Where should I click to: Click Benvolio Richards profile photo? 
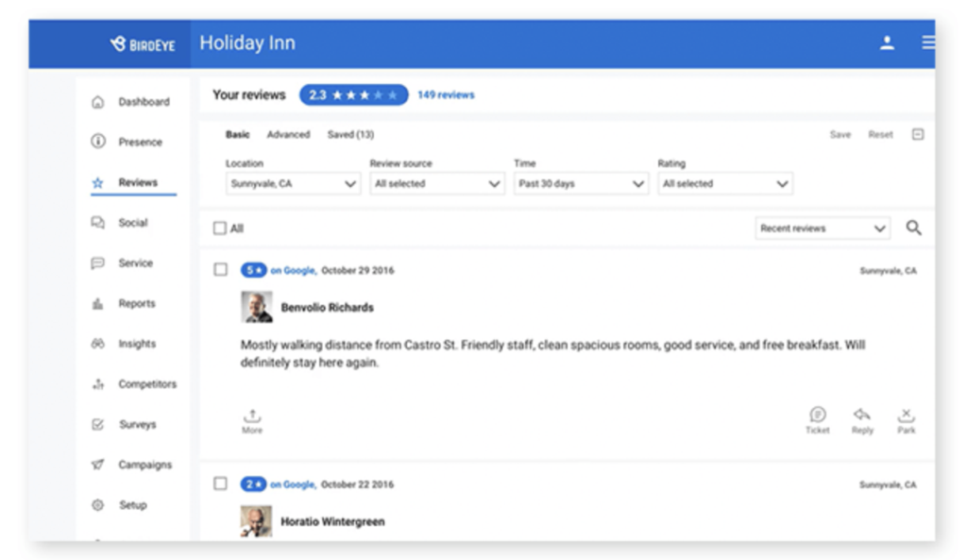(x=257, y=307)
